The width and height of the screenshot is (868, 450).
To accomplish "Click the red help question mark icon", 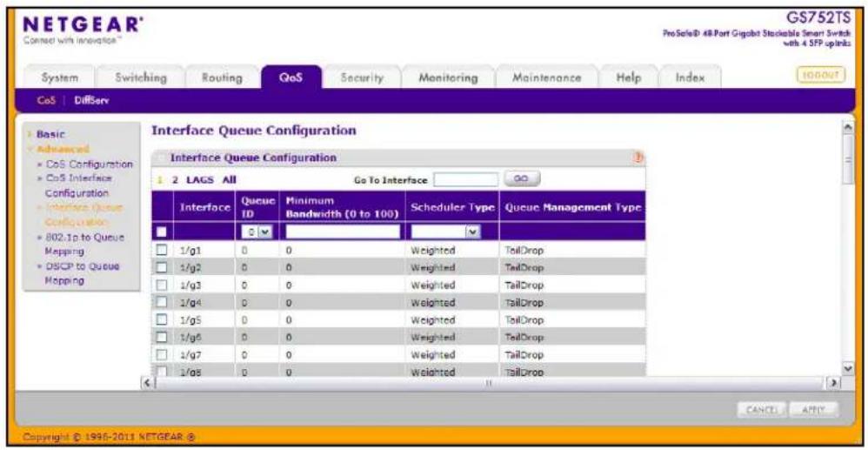I will 638,158.
